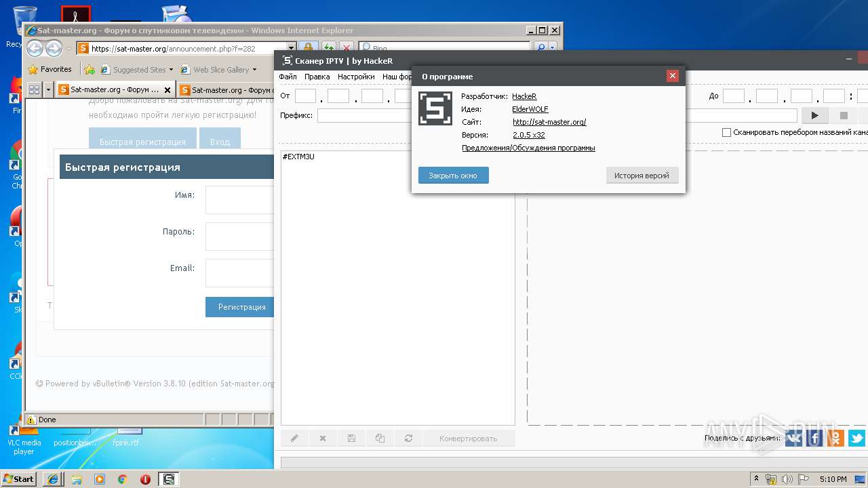This screenshot has height=488, width=868.
Task: Open the Windows Start menu
Action: click(x=18, y=479)
